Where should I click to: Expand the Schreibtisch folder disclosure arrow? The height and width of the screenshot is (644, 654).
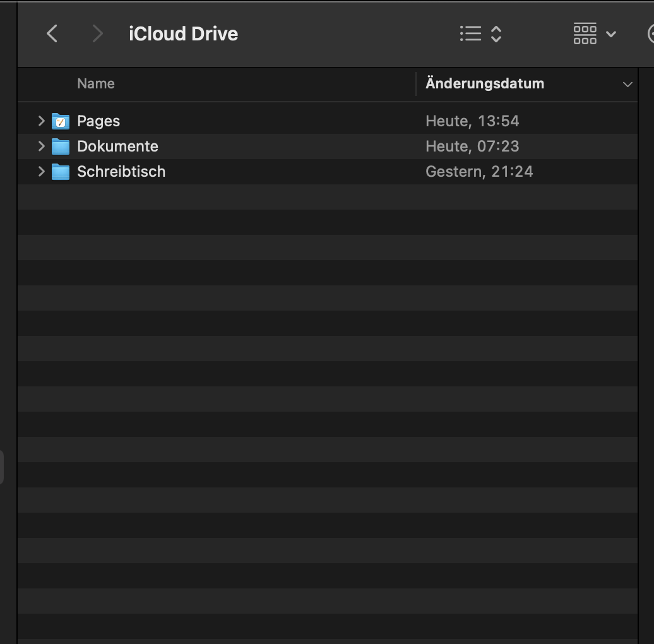click(x=41, y=171)
